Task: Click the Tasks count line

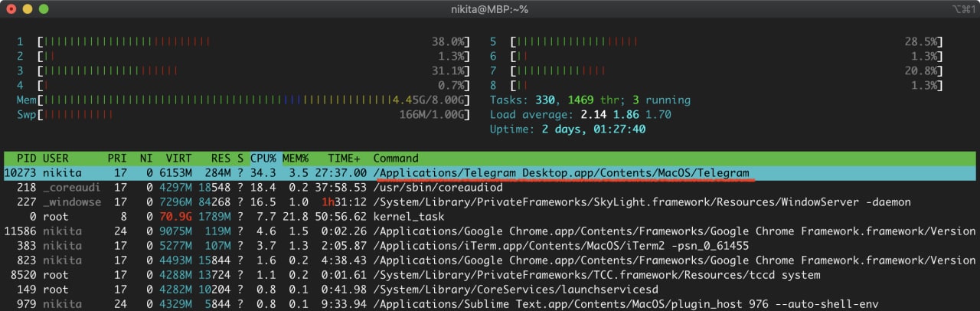Action: [590, 100]
